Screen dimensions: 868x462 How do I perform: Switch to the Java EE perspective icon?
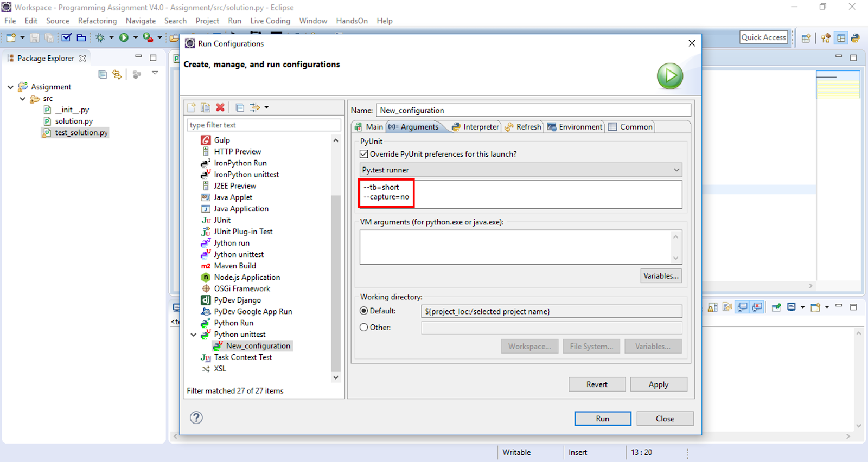point(826,38)
